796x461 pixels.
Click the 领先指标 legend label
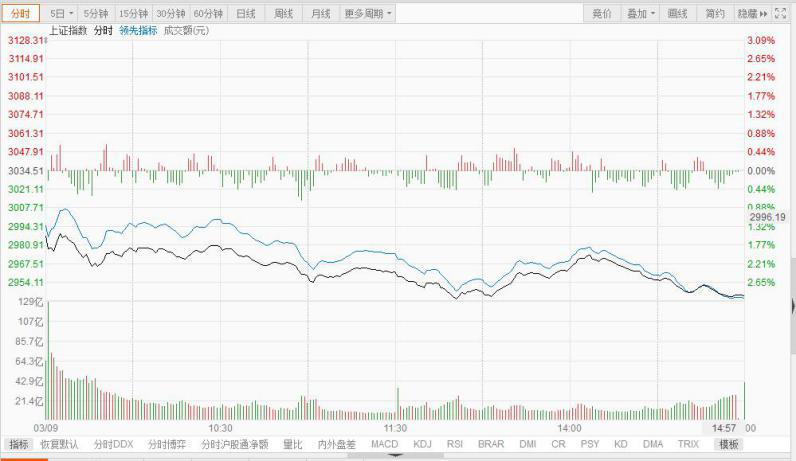(x=138, y=30)
